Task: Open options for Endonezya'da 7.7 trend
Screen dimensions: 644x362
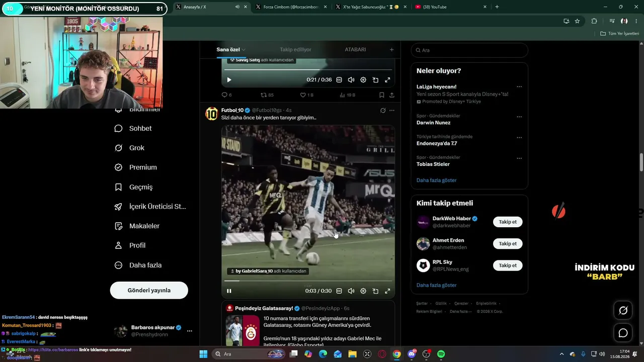Action: pyautogui.click(x=519, y=137)
